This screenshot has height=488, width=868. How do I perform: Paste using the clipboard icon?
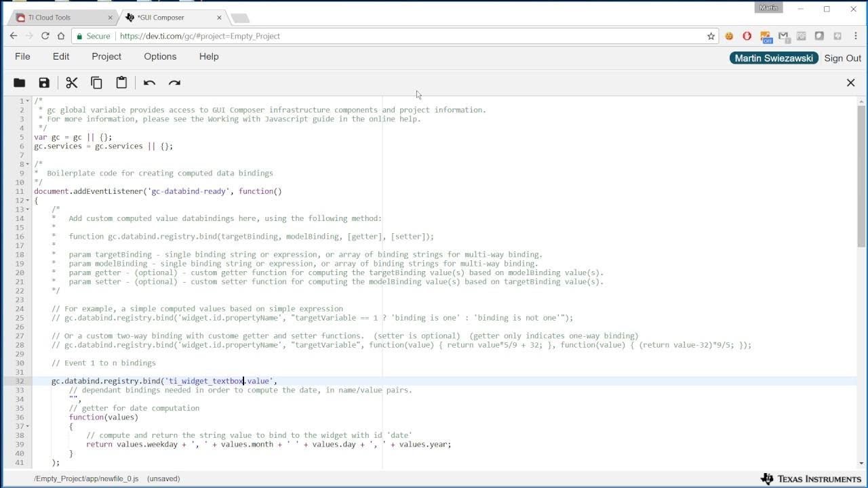click(121, 83)
